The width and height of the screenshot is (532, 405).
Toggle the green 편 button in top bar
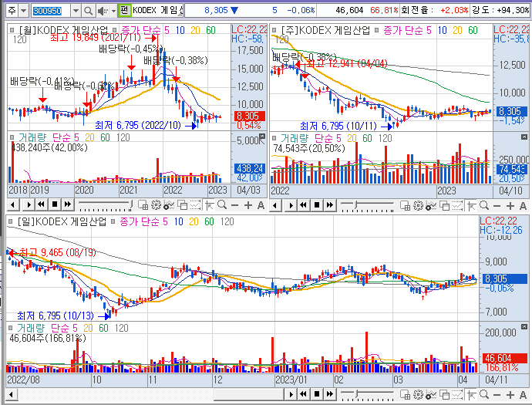124,11
